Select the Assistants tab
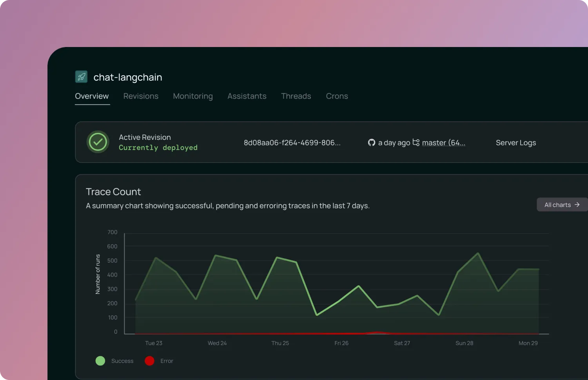Image resolution: width=588 pixels, height=380 pixels. point(247,96)
